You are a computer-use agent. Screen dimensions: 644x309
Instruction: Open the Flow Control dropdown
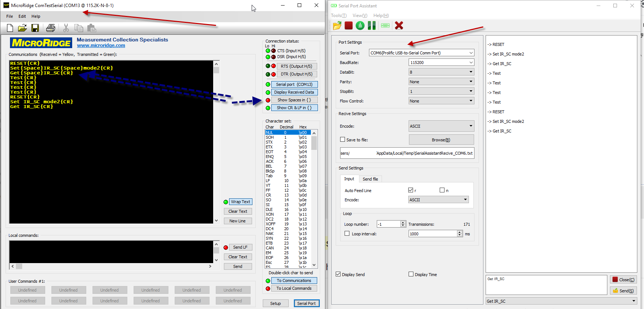click(x=442, y=101)
